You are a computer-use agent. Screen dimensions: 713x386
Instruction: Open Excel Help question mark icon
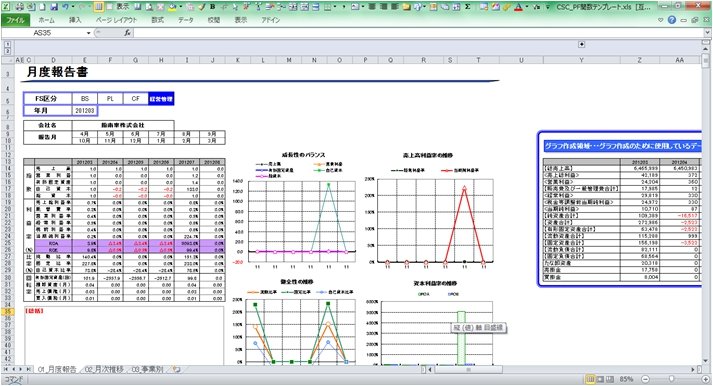672,20
